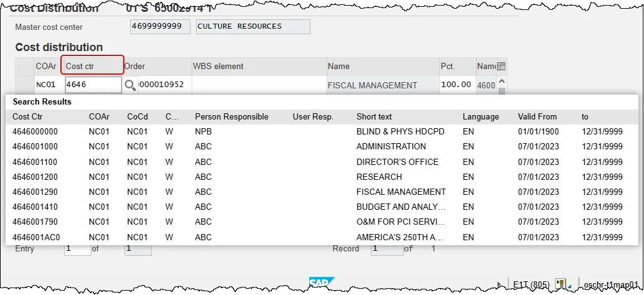This screenshot has height=295, width=644.
Task: Sort by the Cost Ctr results column header
Action: (27, 116)
